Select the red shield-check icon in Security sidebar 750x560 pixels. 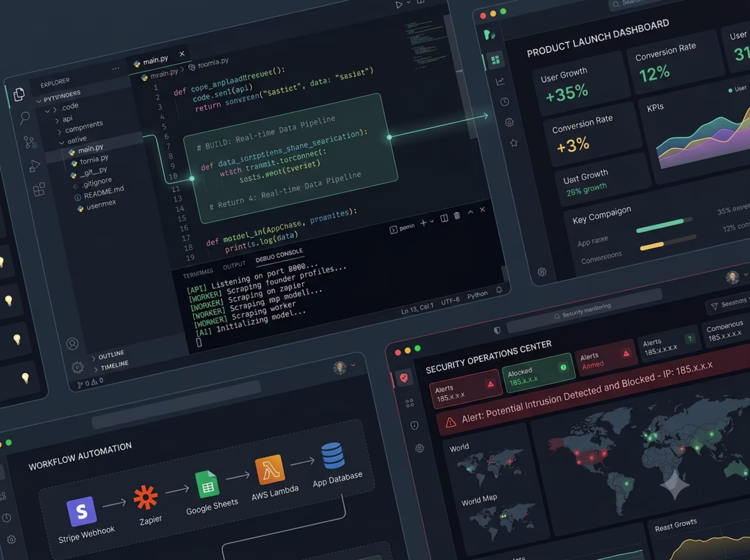point(404,378)
